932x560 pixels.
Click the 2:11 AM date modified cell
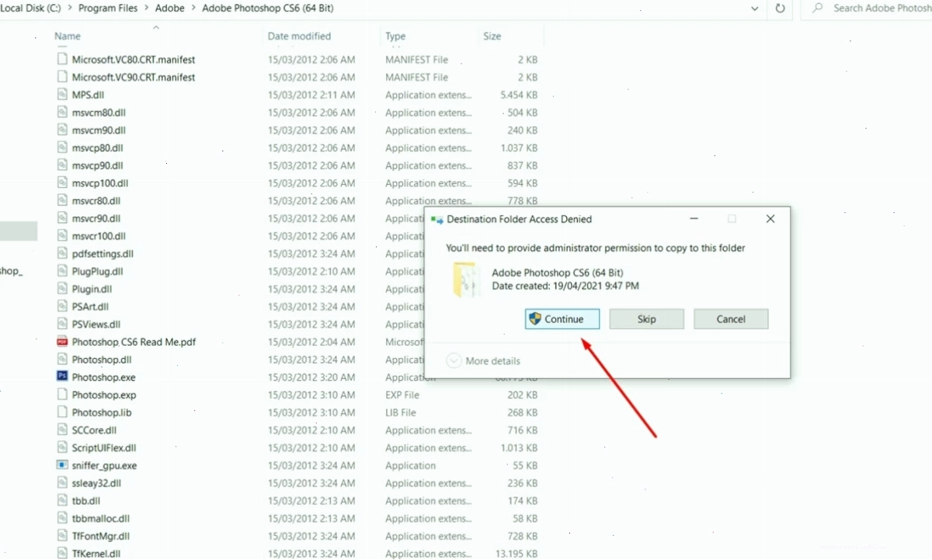point(311,95)
